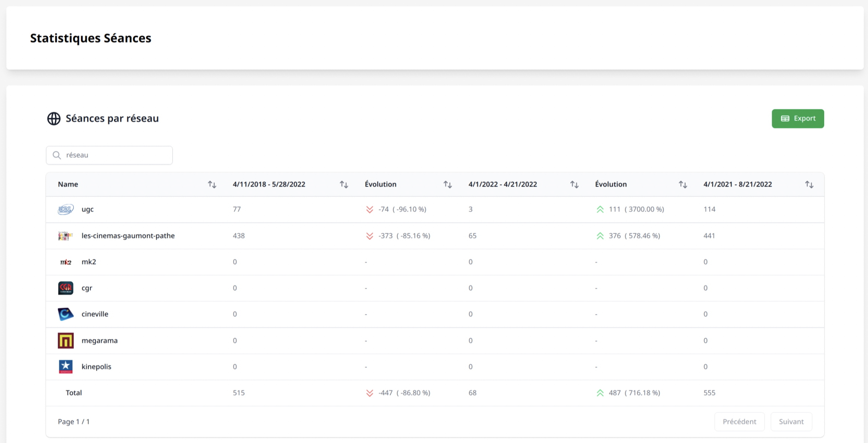Click 487 ( 716.18 %) total evolution
868x443 pixels.
coord(635,393)
